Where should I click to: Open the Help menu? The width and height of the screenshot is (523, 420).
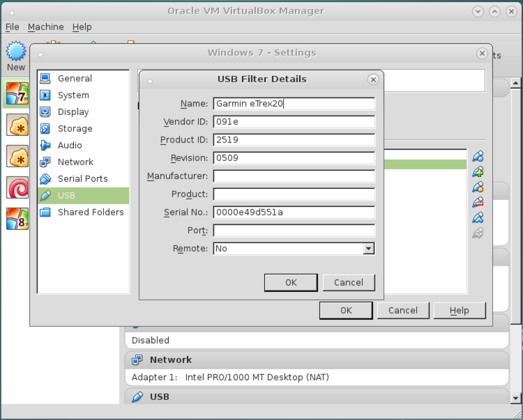82,27
